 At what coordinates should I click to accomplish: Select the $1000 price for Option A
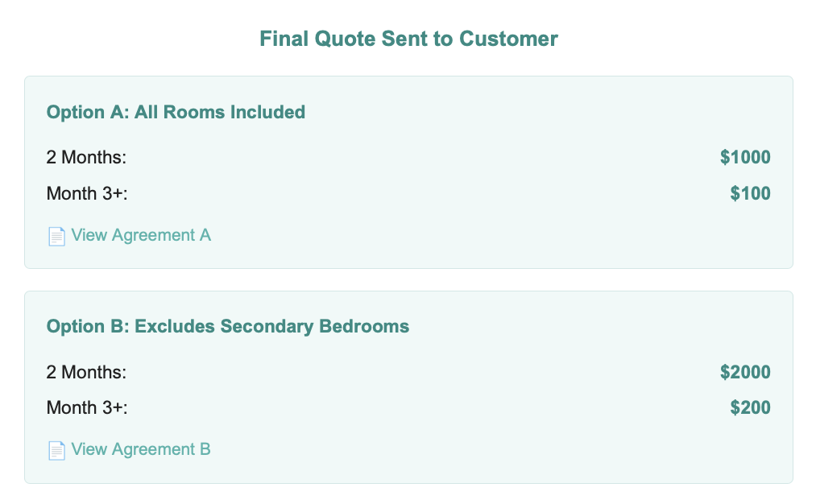745,157
